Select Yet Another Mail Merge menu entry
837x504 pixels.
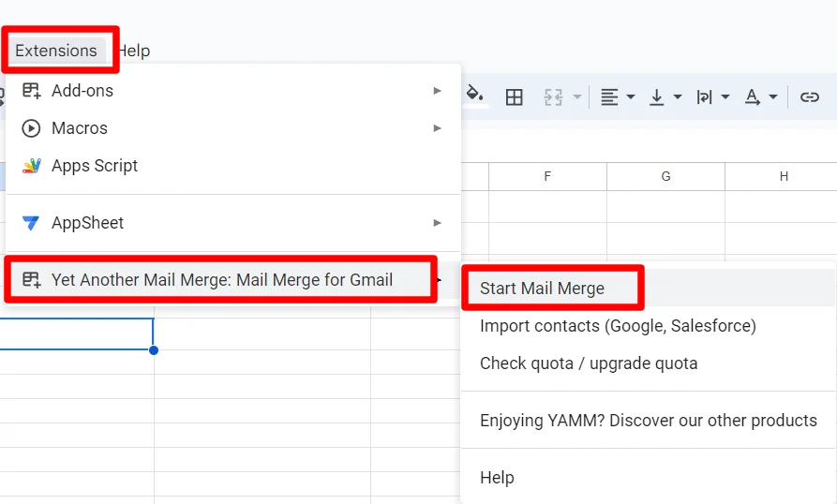(233, 279)
